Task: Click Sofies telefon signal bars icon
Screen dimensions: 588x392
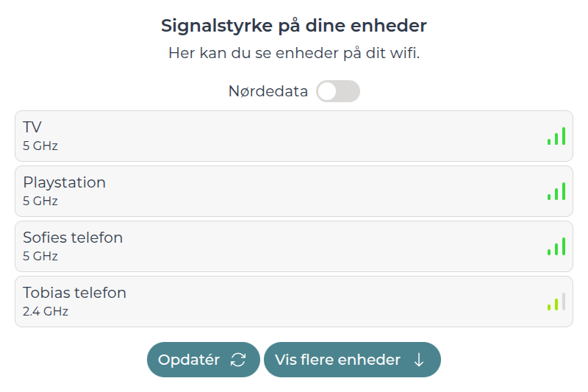Action: point(556,247)
